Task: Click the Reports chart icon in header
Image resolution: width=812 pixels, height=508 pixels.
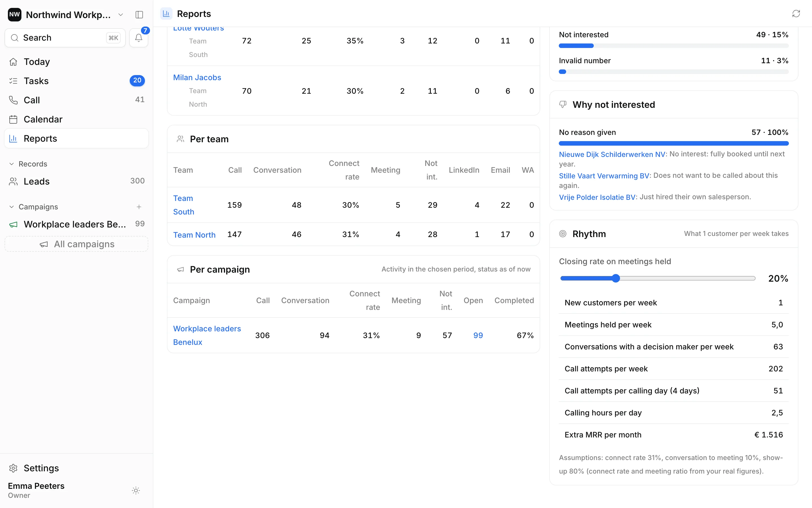Action: coord(166,14)
